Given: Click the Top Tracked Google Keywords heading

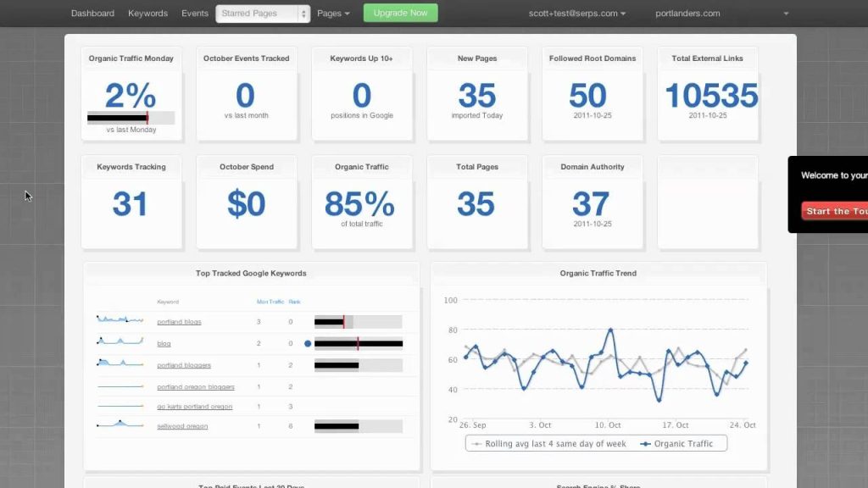Looking at the screenshot, I should click(251, 274).
